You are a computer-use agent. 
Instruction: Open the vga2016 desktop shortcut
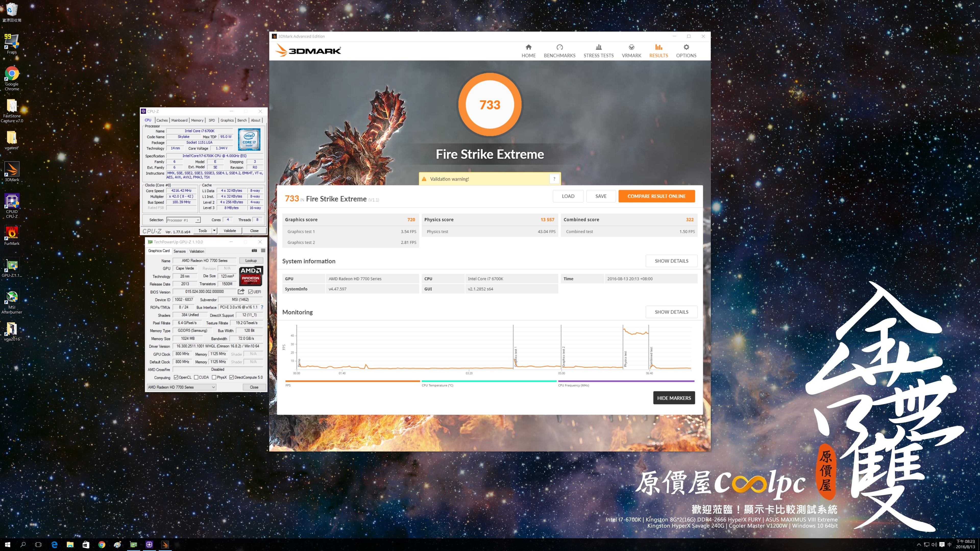12,331
